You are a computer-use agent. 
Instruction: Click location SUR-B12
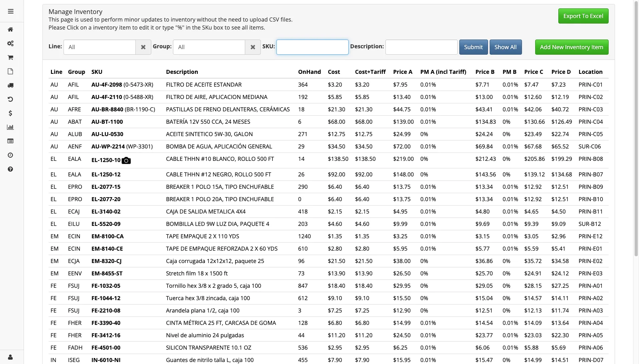click(x=589, y=224)
